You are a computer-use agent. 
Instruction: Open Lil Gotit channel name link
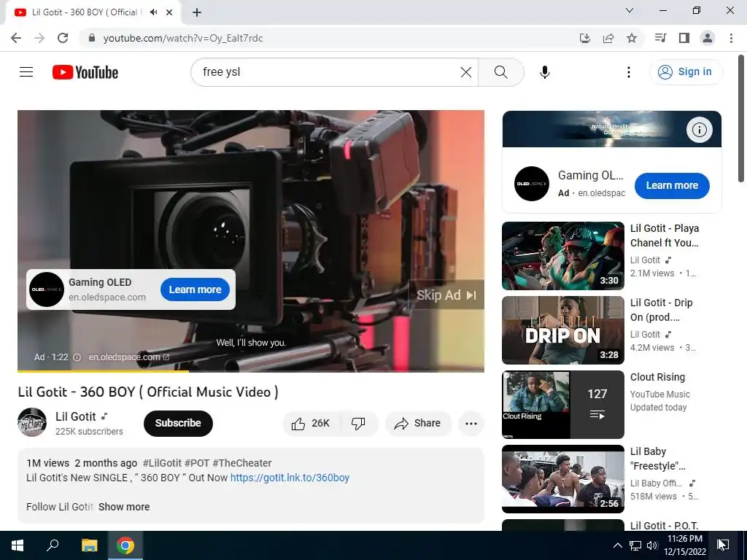pyautogui.click(x=76, y=416)
